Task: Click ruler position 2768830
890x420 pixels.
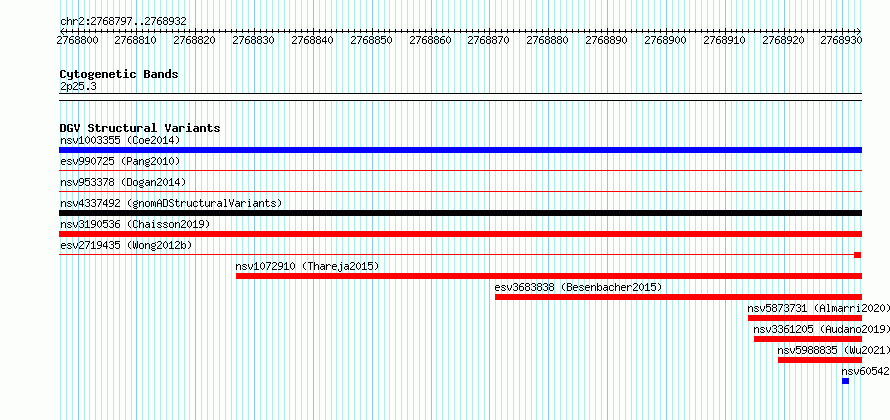Action: click(254, 40)
